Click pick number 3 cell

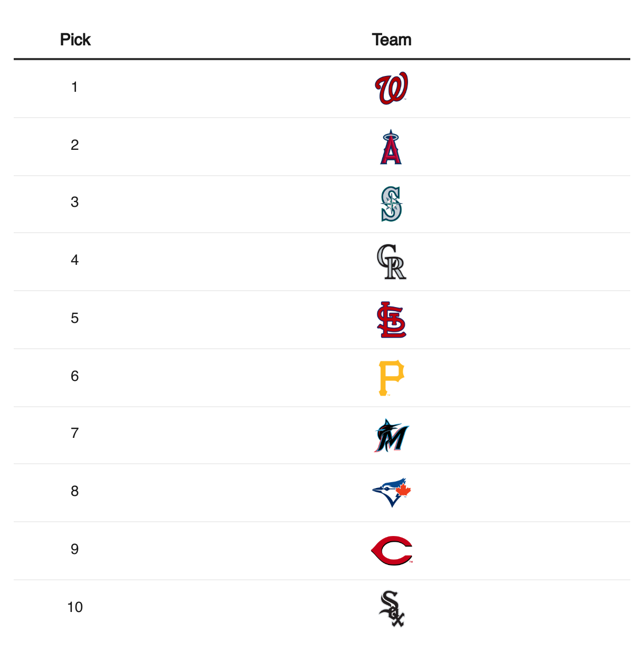[74, 202]
